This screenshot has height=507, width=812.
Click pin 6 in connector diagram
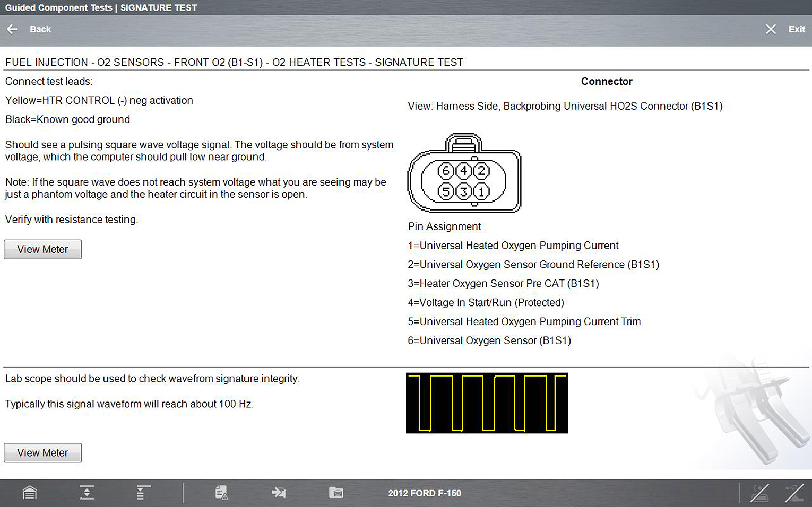click(x=445, y=171)
